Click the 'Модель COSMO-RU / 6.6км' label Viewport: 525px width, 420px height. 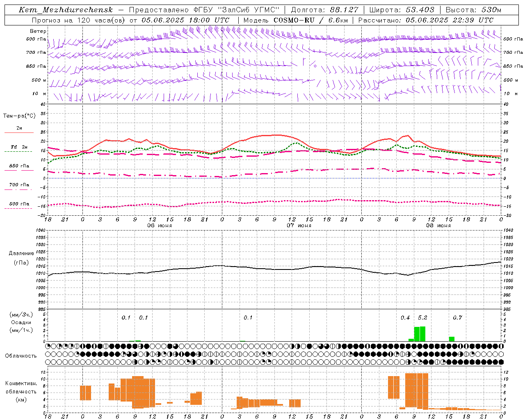tap(295, 20)
